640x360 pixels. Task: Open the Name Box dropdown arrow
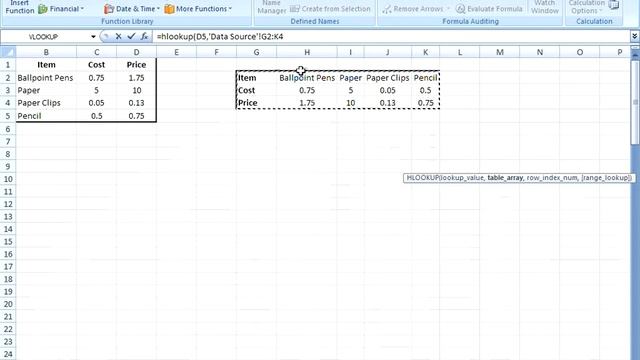click(93, 37)
